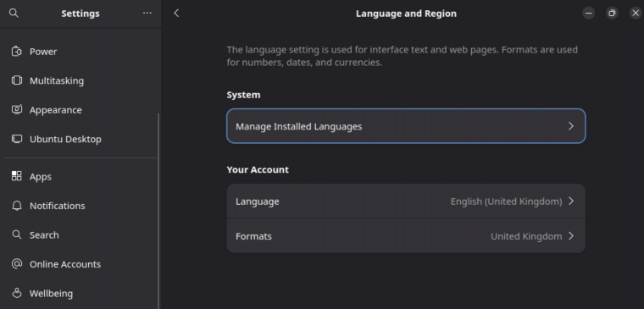
Task: Click the Notifications bell icon
Action: click(16, 206)
